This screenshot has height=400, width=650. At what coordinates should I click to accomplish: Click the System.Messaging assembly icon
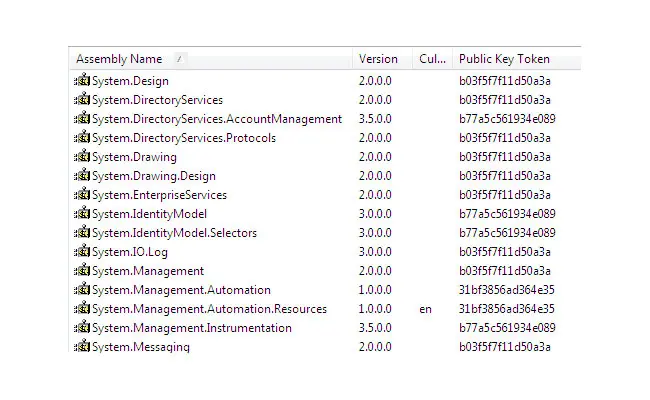pyautogui.click(x=82, y=346)
